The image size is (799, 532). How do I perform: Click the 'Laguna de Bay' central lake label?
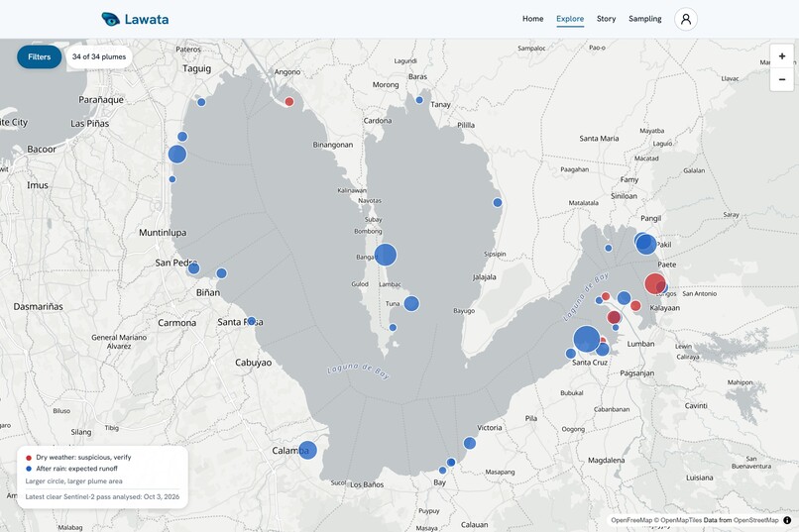pyautogui.click(x=358, y=372)
